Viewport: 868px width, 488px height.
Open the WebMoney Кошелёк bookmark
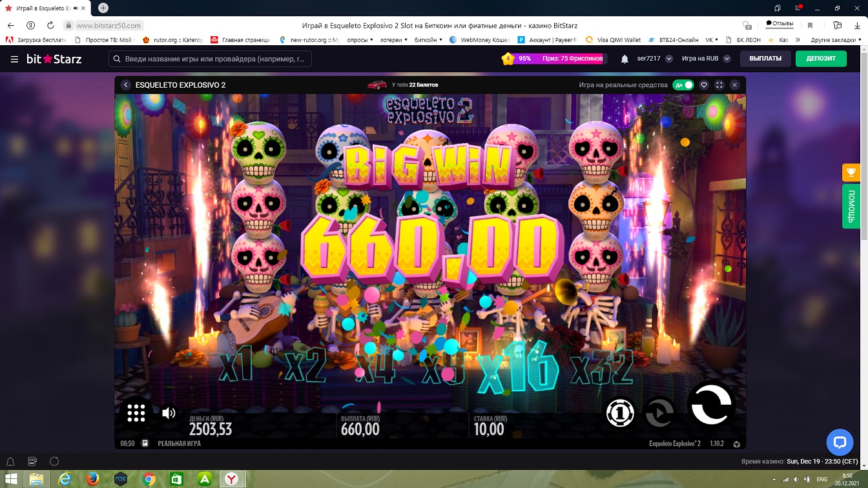click(x=480, y=40)
